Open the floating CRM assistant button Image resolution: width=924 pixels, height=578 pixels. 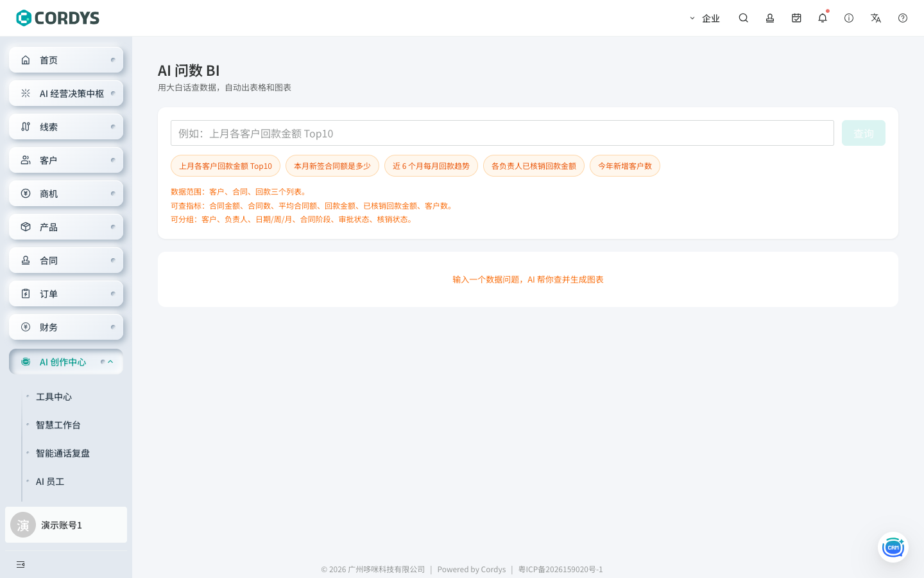[893, 547]
